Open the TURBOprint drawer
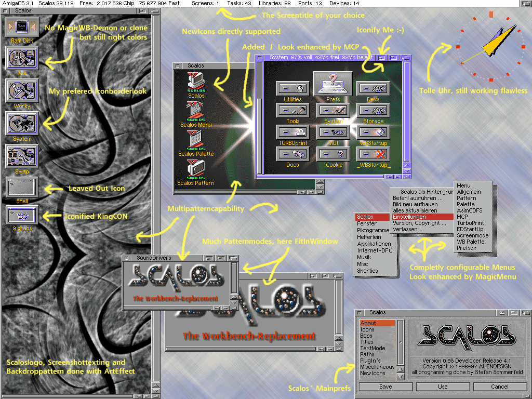Viewport: 532px width, 399px height. click(x=292, y=132)
